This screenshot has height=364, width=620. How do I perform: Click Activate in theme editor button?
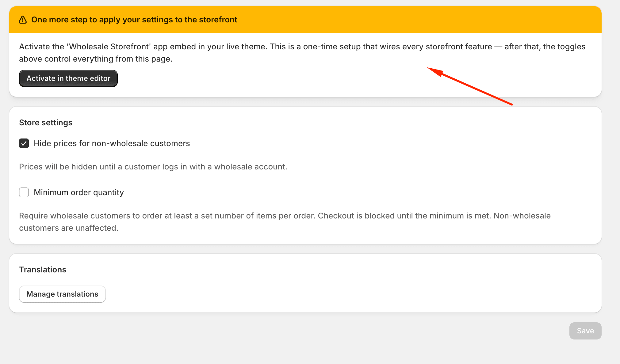pos(68,78)
